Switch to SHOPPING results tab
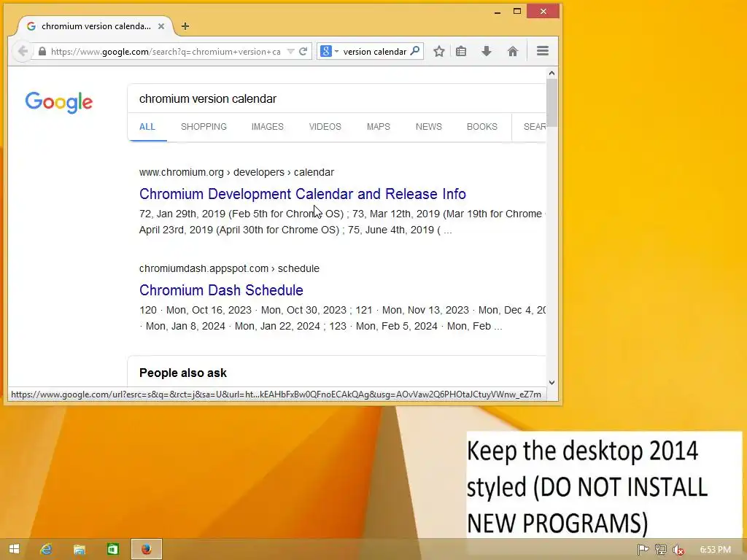This screenshot has height=560, width=747. click(204, 127)
